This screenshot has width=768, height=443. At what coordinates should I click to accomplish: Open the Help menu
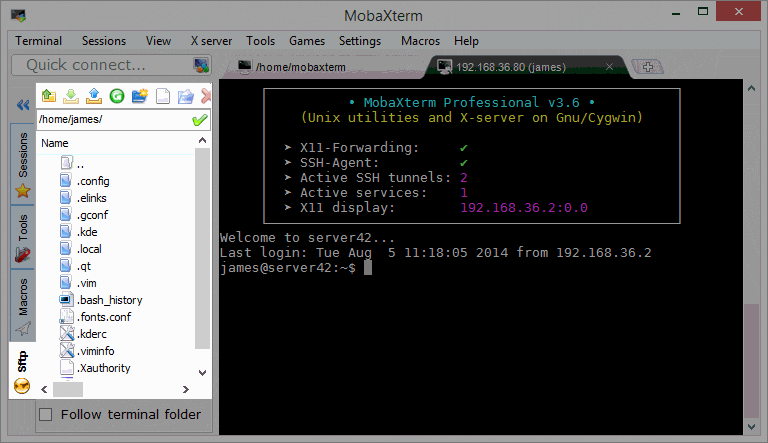(466, 41)
